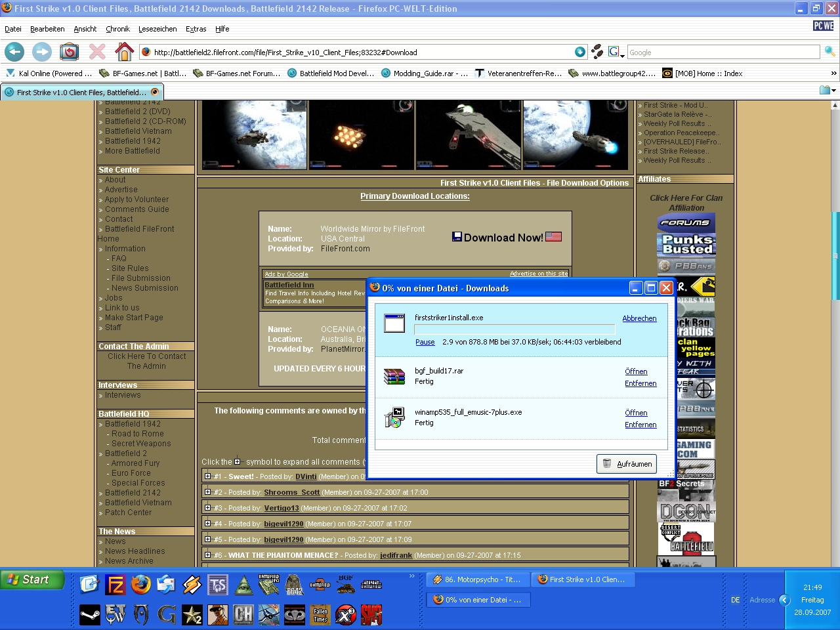Stop loading with the red X icon
The width and height of the screenshot is (840, 630).
coord(97,51)
